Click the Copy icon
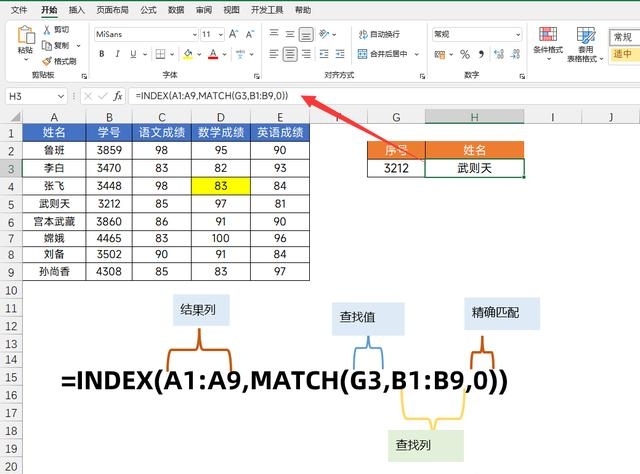The height and width of the screenshot is (474, 640). point(47,45)
